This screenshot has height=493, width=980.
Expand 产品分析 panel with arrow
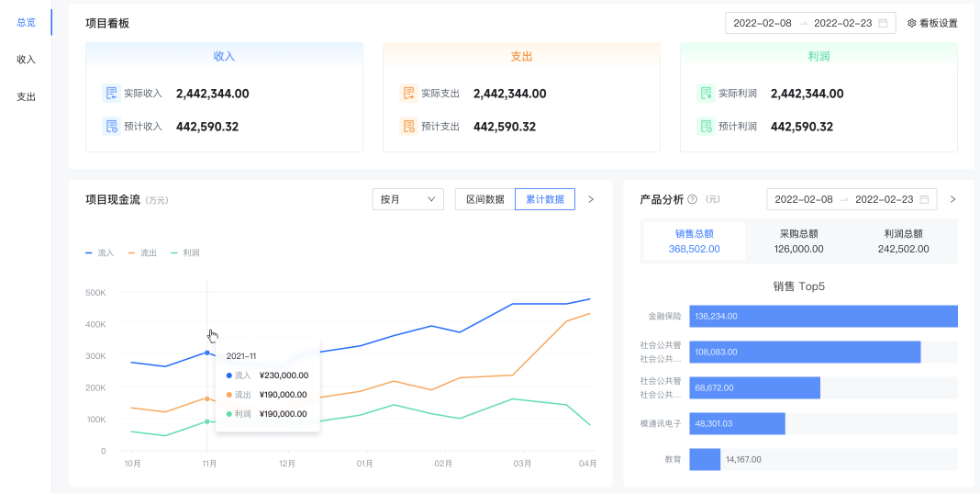[953, 199]
